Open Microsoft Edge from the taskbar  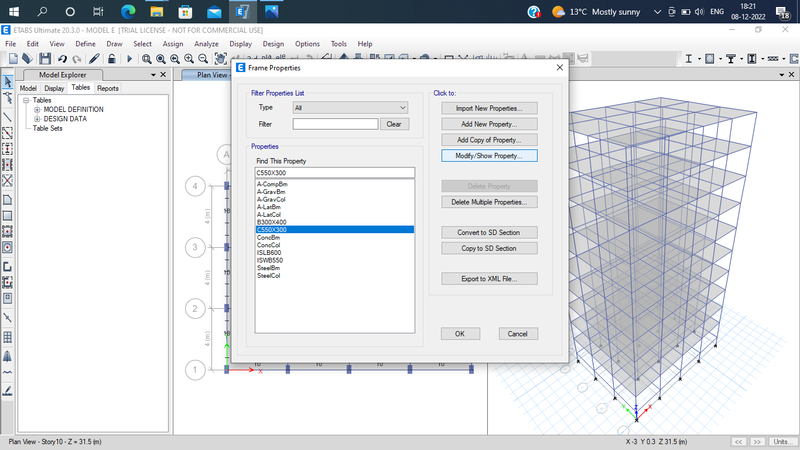click(x=128, y=11)
